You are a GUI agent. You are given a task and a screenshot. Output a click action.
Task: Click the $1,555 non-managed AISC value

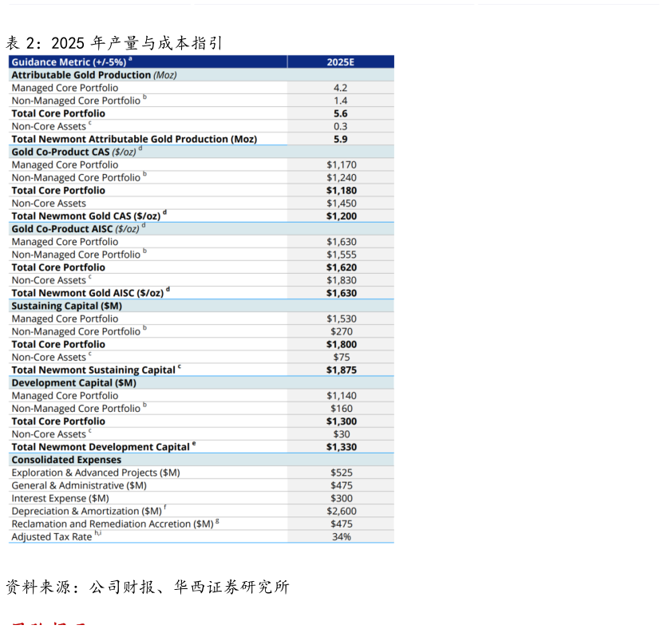click(x=341, y=254)
